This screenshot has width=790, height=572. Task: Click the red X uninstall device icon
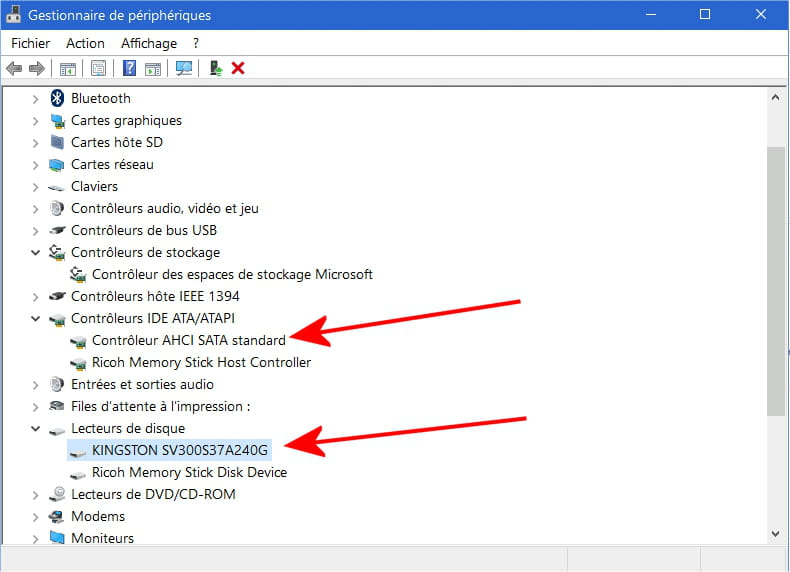pyautogui.click(x=238, y=68)
